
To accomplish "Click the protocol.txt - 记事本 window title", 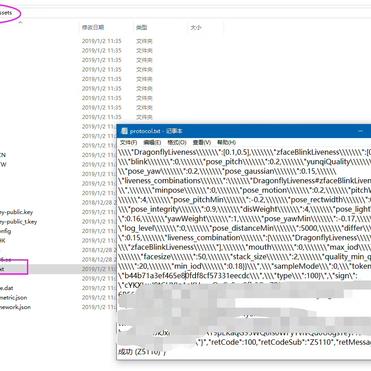I will (x=156, y=131).
